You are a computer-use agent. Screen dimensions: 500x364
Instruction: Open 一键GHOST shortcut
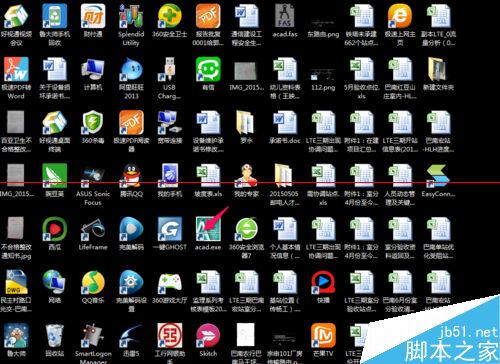[170, 229]
